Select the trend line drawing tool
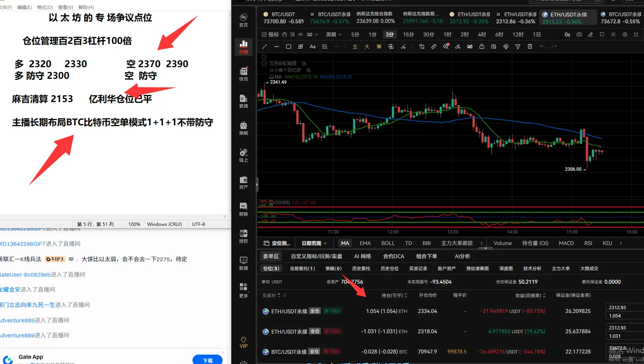The height and width of the screenshot is (364, 644). pyautogui.click(x=265, y=47)
